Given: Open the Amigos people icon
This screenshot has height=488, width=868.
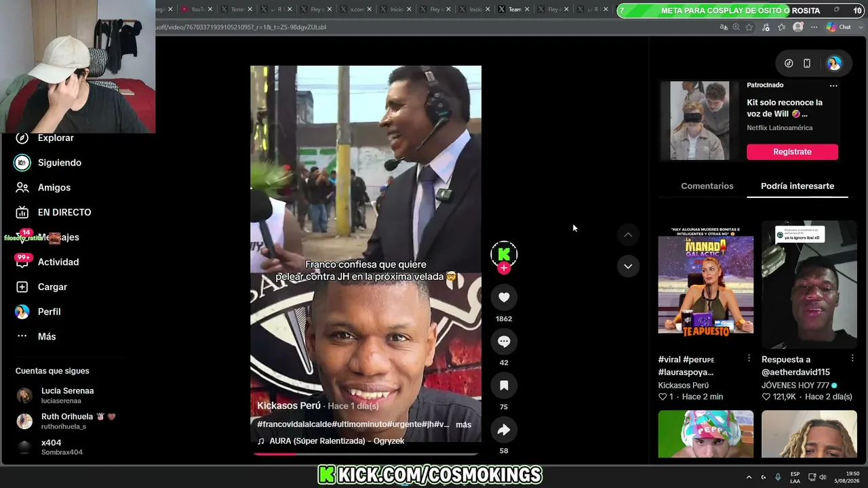Looking at the screenshot, I should (22, 188).
